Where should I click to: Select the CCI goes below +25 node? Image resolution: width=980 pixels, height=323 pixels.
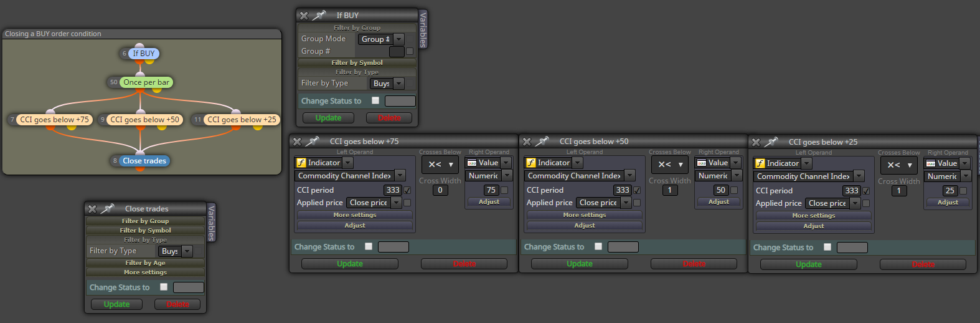click(x=242, y=120)
